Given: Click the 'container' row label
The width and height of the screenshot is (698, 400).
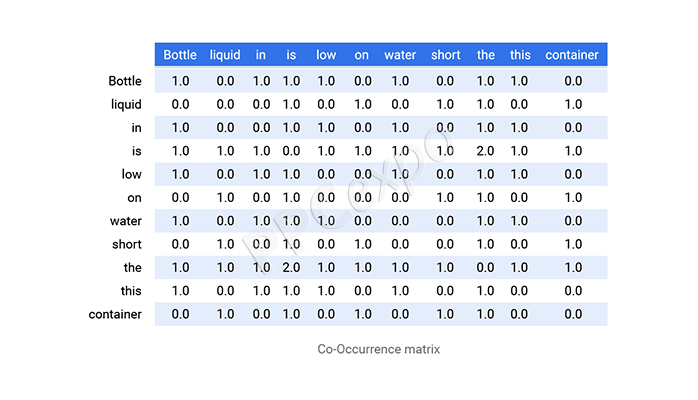Looking at the screenshot, I should pyautogui.click(x=116, y=315).
